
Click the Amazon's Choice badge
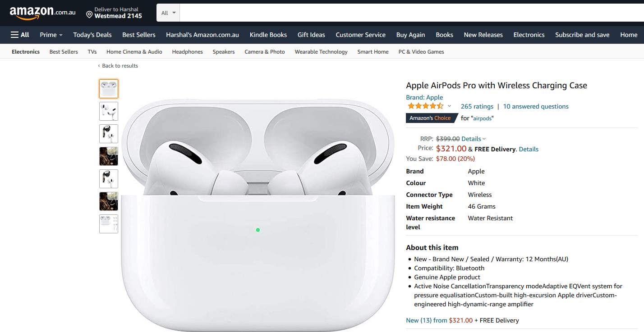pos(430,118)
